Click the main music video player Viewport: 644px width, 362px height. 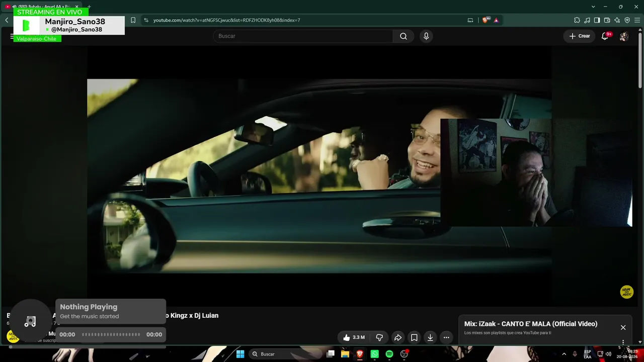[x=319, y=176]
